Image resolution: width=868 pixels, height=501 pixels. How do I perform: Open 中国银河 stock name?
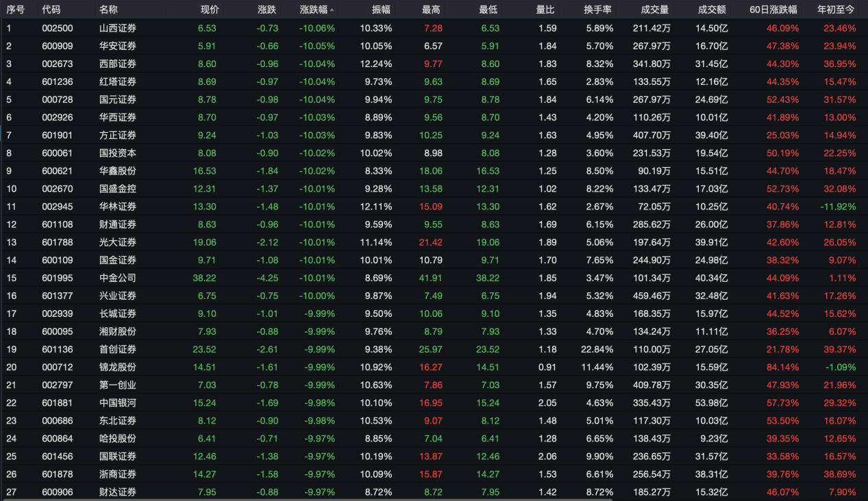click(118, 402)
